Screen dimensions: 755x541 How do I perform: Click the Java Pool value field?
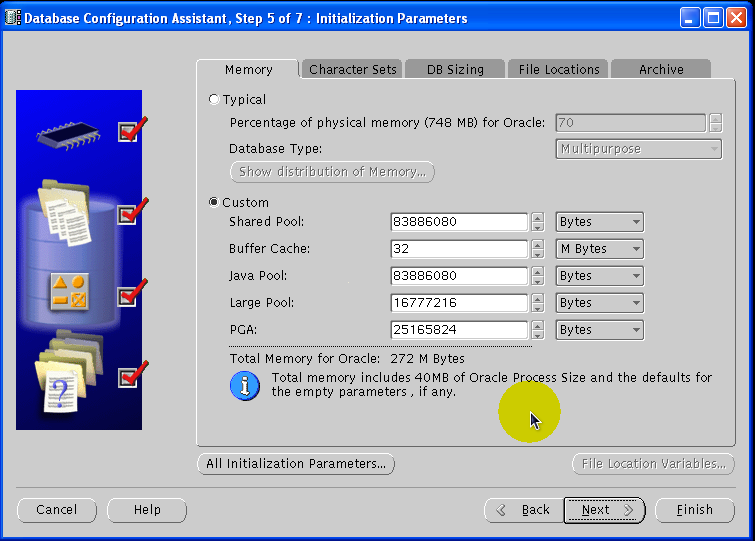[x=459, y=276]
